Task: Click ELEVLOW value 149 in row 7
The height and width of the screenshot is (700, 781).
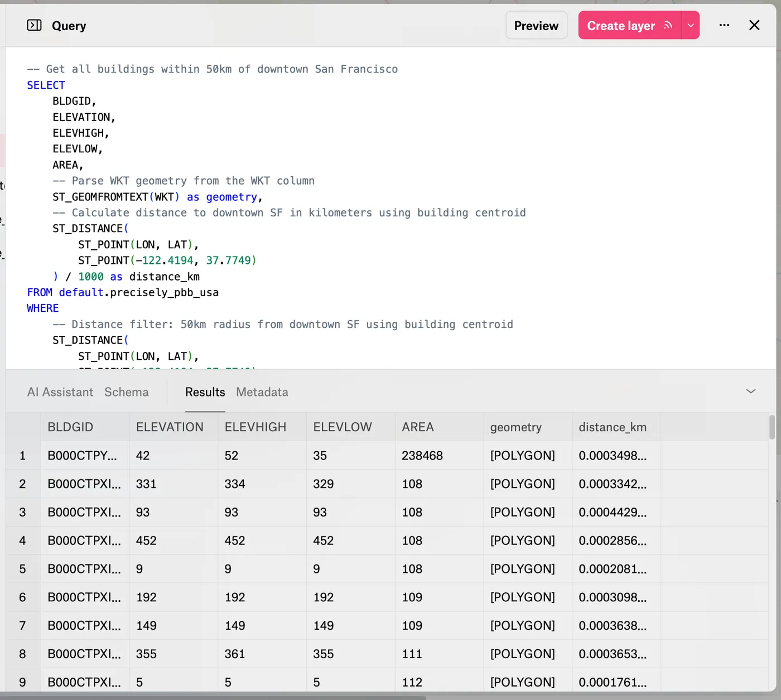Action: point(351,626)
